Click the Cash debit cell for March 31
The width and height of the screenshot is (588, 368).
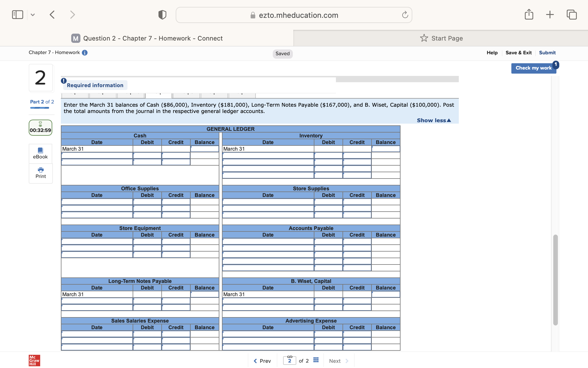click(x=147, y=149)
